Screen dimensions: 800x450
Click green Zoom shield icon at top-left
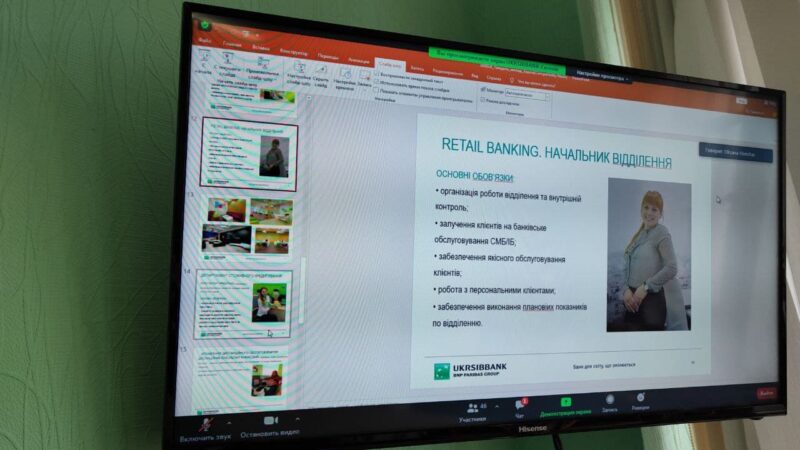[x=205, y=24]
